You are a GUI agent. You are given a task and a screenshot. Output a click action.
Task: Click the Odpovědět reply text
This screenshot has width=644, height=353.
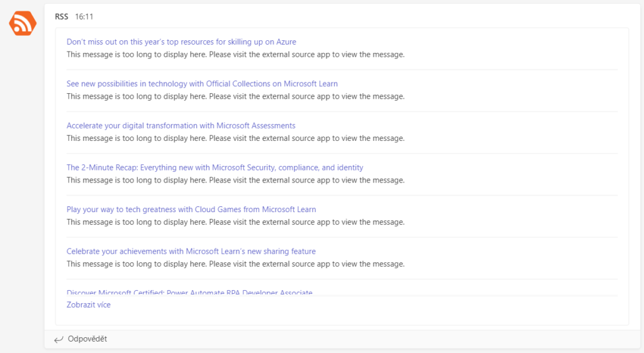[87, 339]
